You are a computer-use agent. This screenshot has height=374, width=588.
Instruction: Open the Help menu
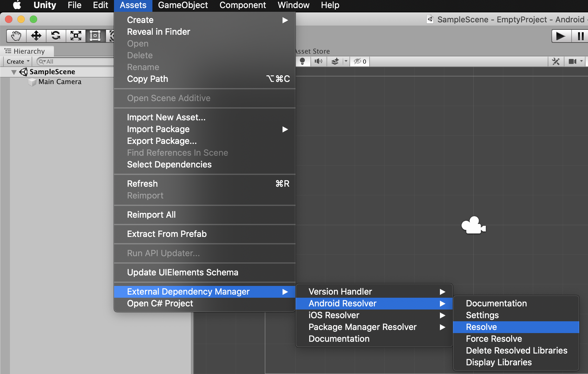[x=330, y=5]
